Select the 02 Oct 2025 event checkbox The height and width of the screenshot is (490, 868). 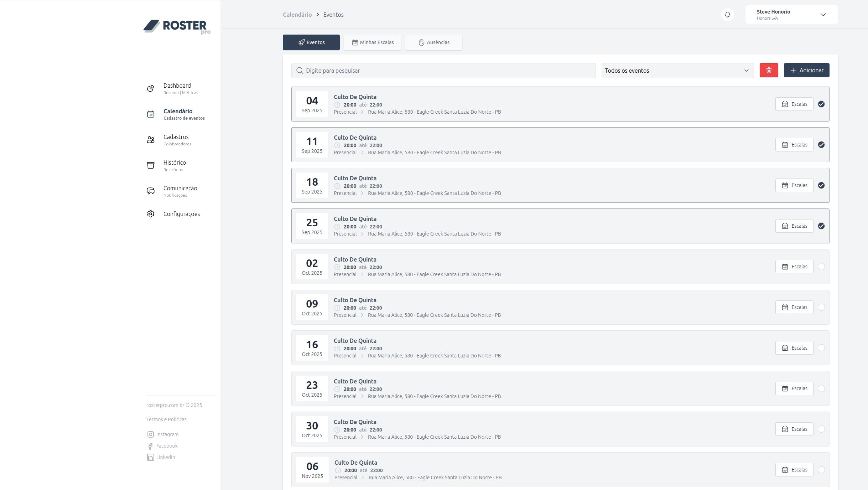coord(821,267)
